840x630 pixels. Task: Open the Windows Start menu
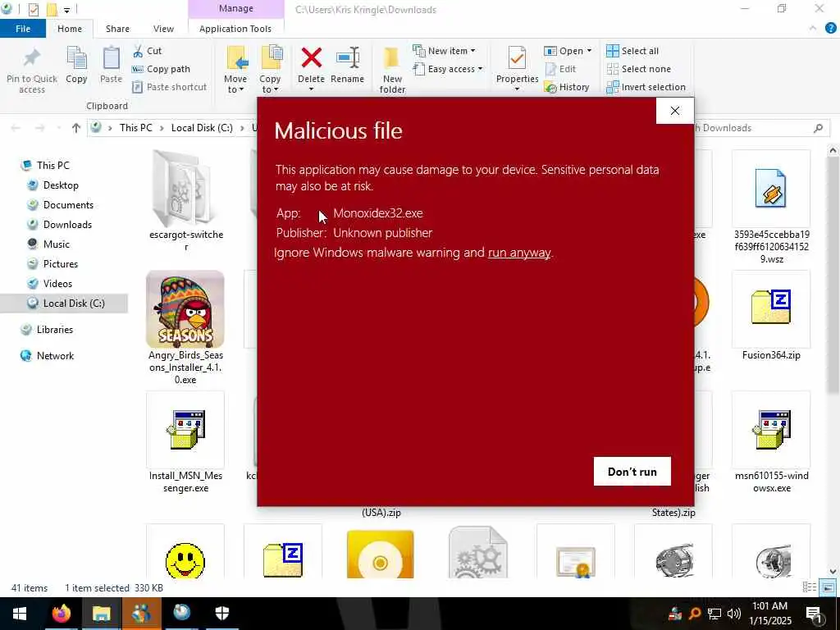click(x=20, y=614)
